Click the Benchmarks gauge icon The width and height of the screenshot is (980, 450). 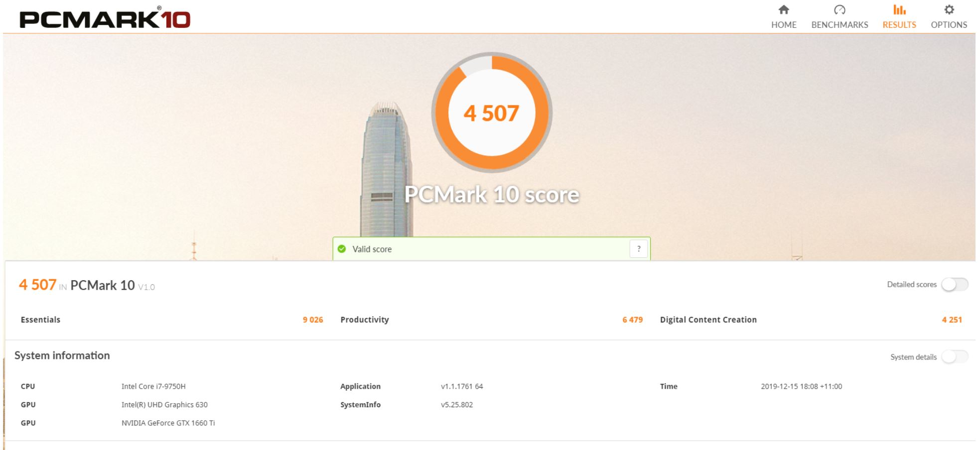click(x=840, y=10)
